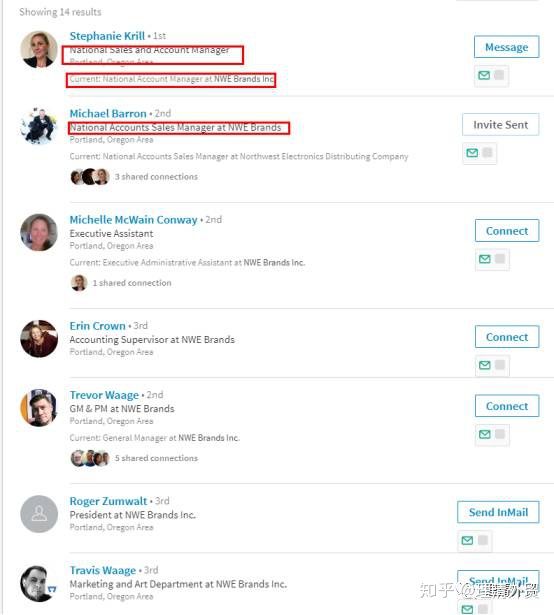Click mail icon beside Michelle McWain Conway
This screenshot has width=554, height=615.
coord(485,259)
